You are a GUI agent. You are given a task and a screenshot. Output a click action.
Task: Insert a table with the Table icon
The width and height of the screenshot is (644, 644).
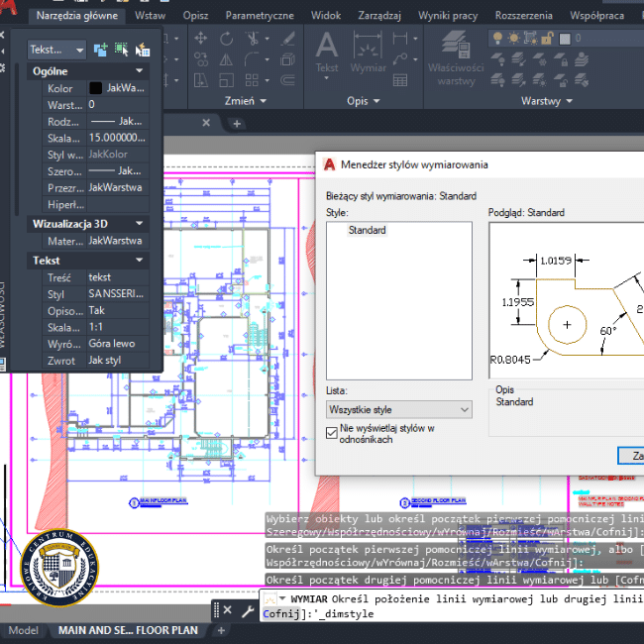(400, 80)
